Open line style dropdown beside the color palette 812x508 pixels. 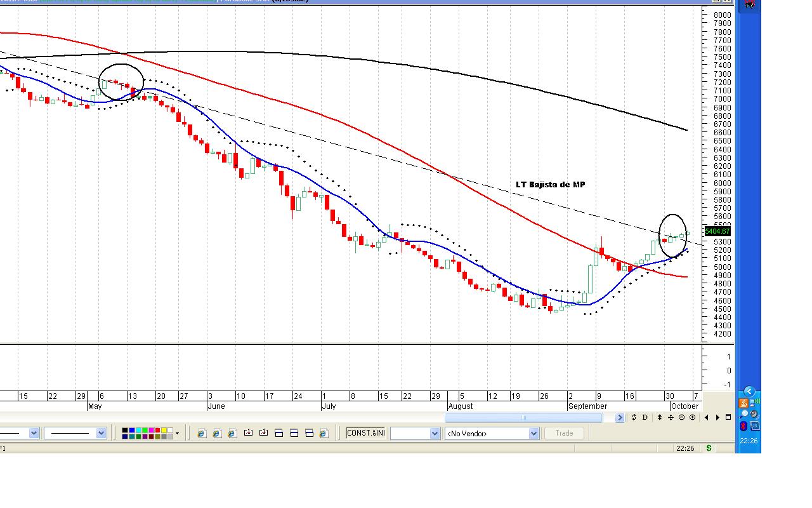[76, 433]
